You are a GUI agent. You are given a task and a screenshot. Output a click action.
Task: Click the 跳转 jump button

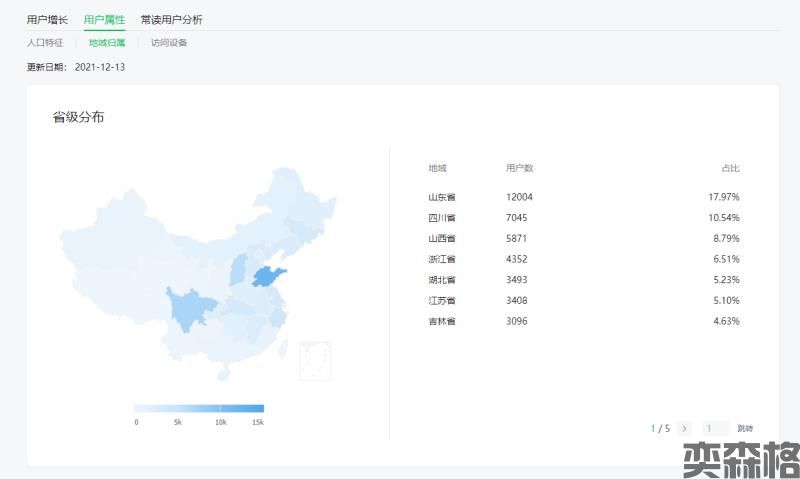pos(745,428)
